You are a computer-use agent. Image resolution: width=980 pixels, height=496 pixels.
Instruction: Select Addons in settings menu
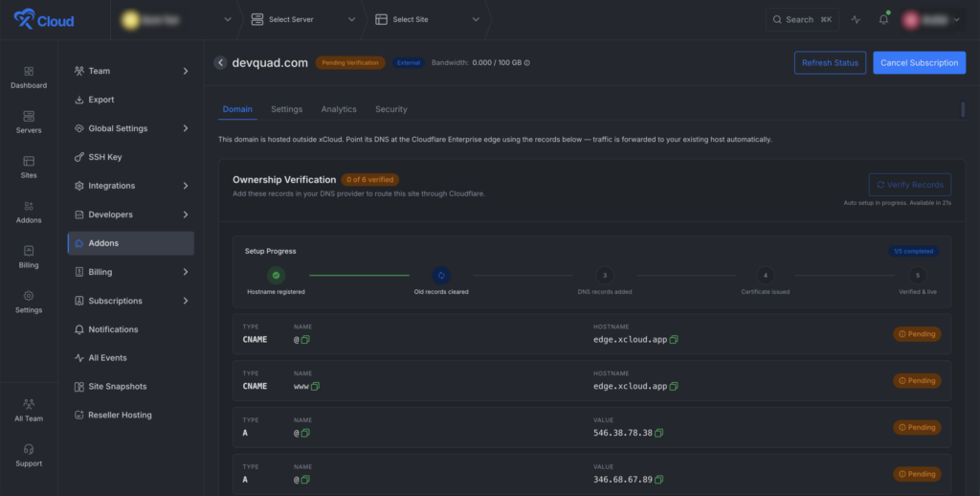[130, 243]
